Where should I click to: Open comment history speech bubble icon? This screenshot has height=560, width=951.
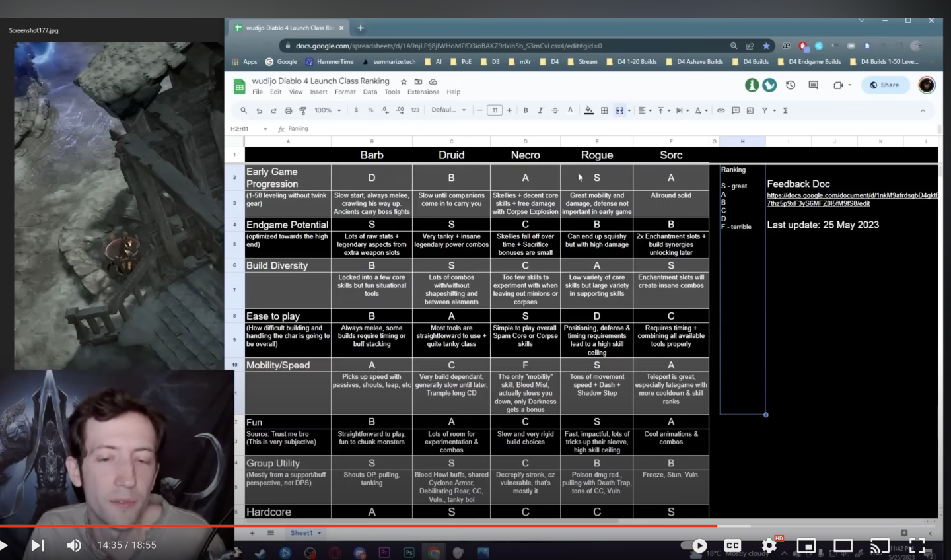click(x=813, y=85)
